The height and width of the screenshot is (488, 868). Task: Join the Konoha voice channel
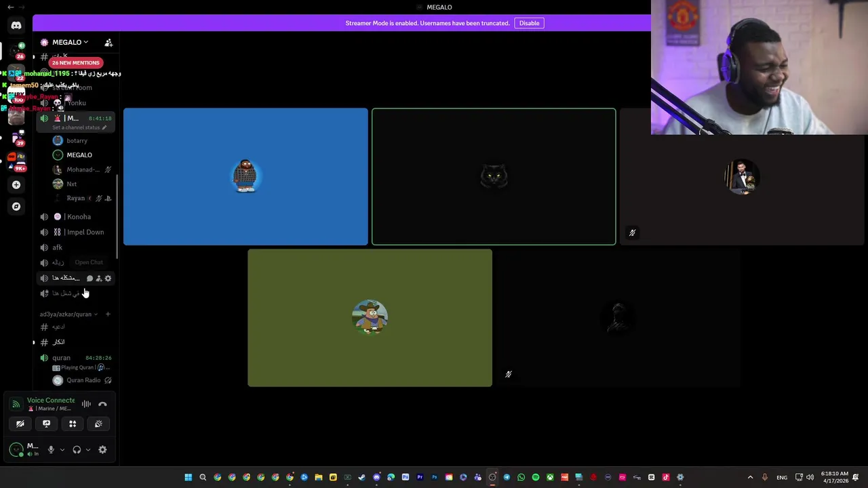75,217
